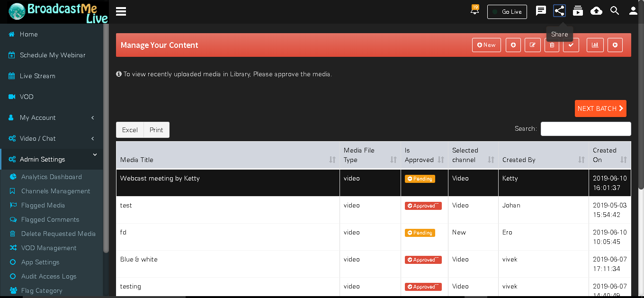Click the Go Live button
The image size is (644, 298).
coord(507,12)
